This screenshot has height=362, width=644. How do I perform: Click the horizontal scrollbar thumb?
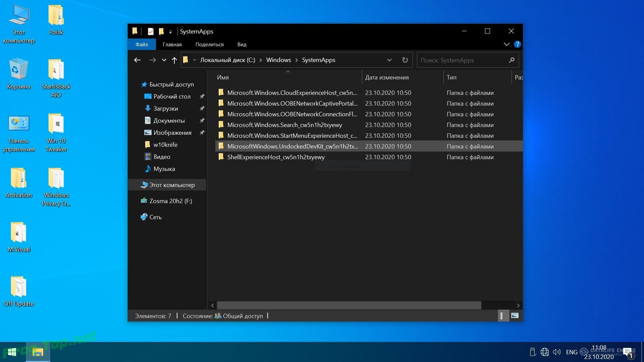click(349, 305)
